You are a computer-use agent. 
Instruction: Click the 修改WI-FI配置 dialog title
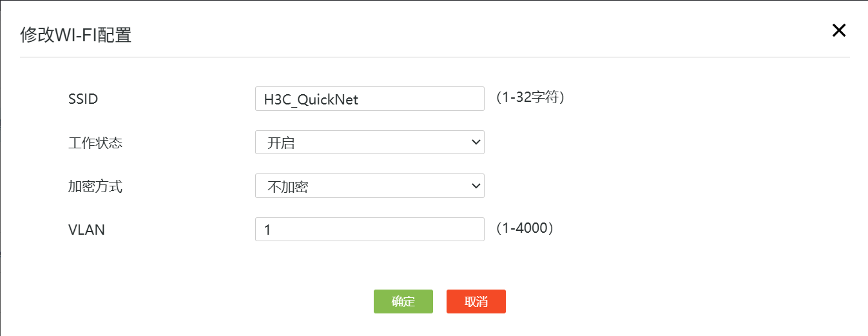pyautogui.click(x=76, y=35)
